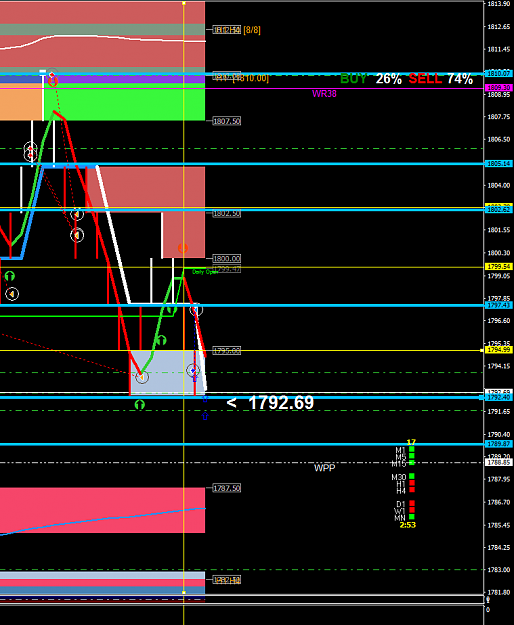
Task: Select the BUY 26% label
Action: pos(371,79)
